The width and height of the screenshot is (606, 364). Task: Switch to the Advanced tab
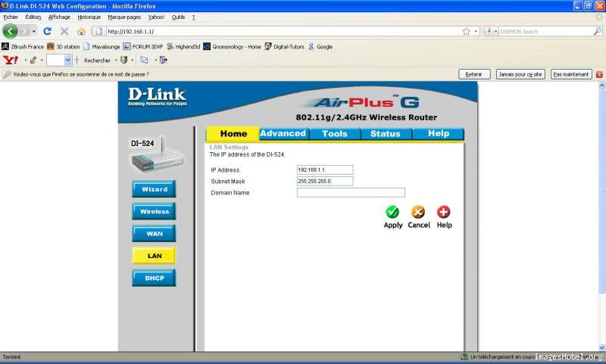pos(283,134)
